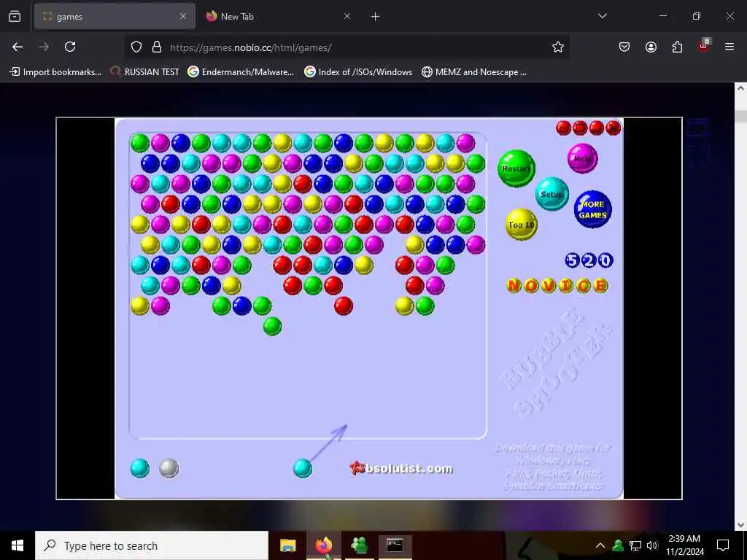Go back with the browser back arrow

click(18, 47)
